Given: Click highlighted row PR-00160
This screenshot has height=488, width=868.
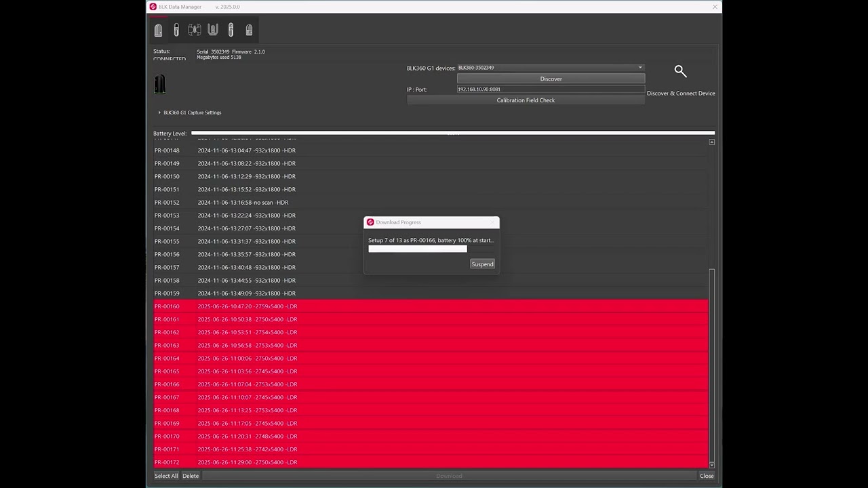Looking at the screenshot, I should (x=431, y=306).
